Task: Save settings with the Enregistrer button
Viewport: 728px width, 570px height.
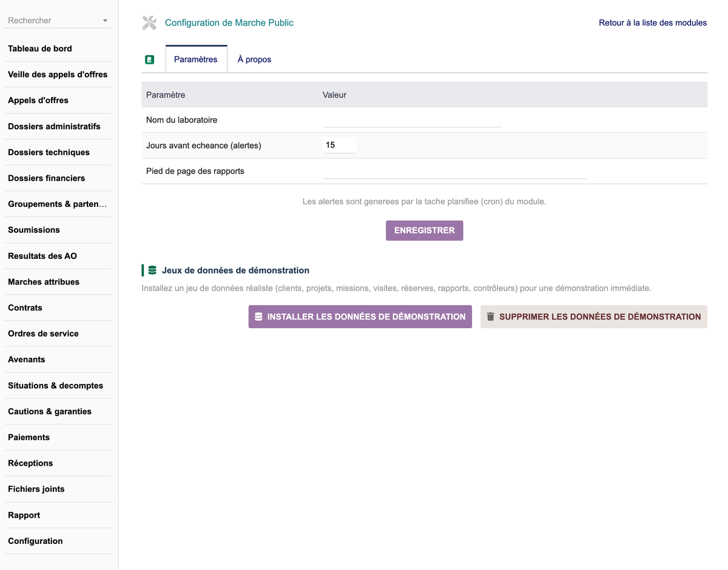Action: [x=424, y=230]
